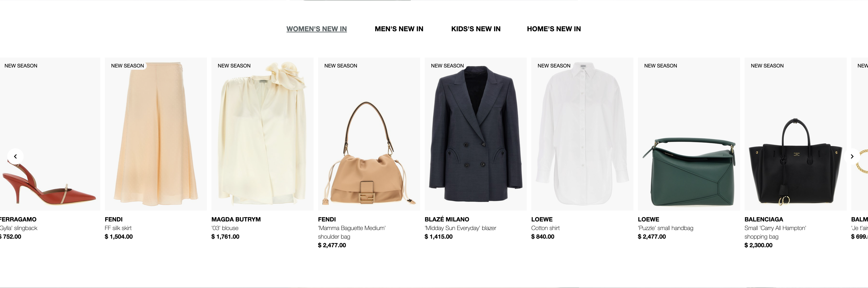Click the MAGDA BUTRYM brand name
The height and width of the screenshot is (288, 868).
tap(236, 219)
